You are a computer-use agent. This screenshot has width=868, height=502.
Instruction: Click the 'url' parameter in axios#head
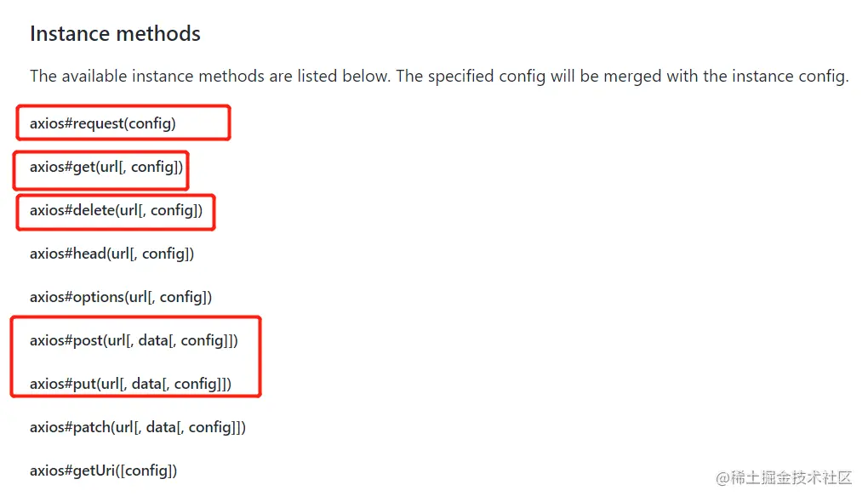click(x=122, y=254)
